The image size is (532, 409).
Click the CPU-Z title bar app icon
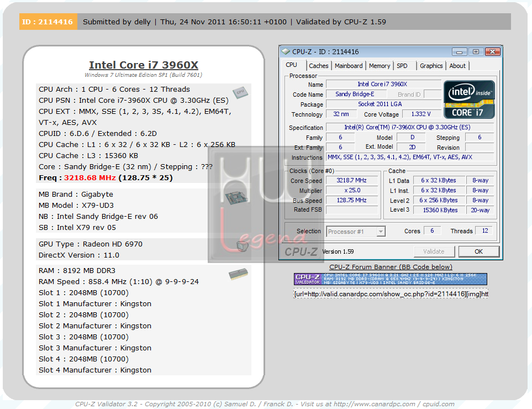(x=286, y=51)
